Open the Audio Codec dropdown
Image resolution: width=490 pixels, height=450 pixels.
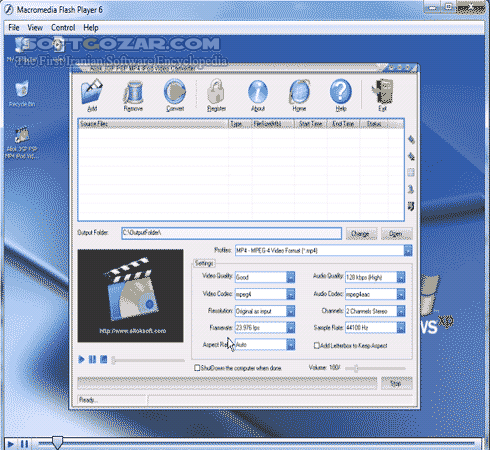[401, 294]
